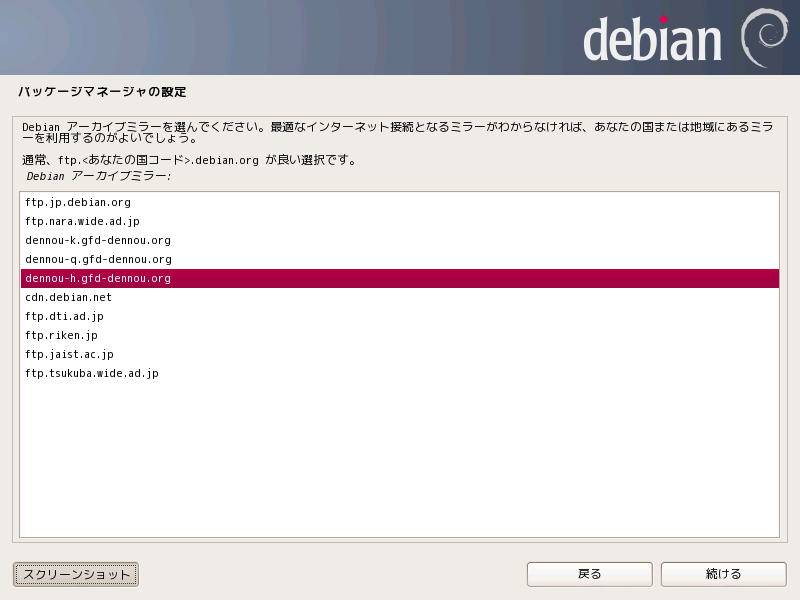Pick cdn.debian.net as the archive mirror
The image size is (800, 600).
click(399, 297)
